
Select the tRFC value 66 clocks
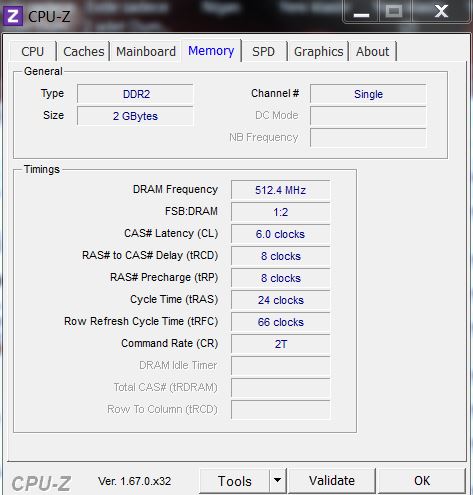click(x=281, y=322)
